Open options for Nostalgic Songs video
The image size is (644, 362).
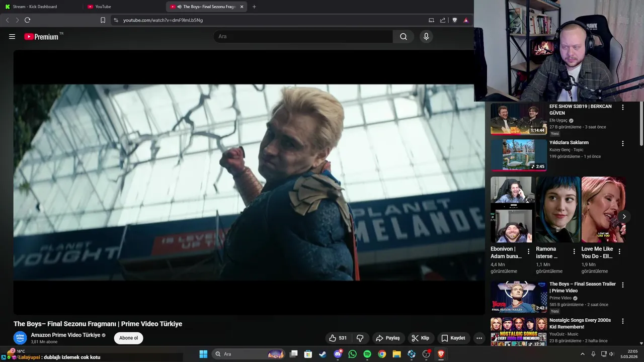coord(623,321)
